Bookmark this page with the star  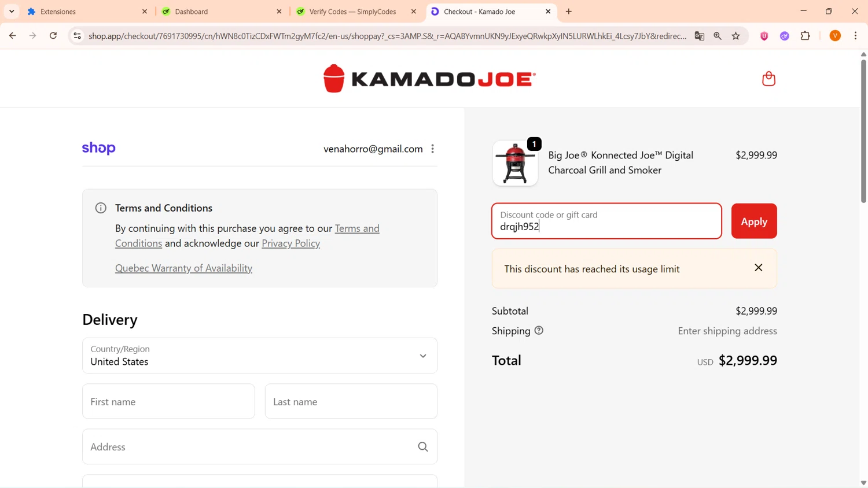click(x=736, y=36)
